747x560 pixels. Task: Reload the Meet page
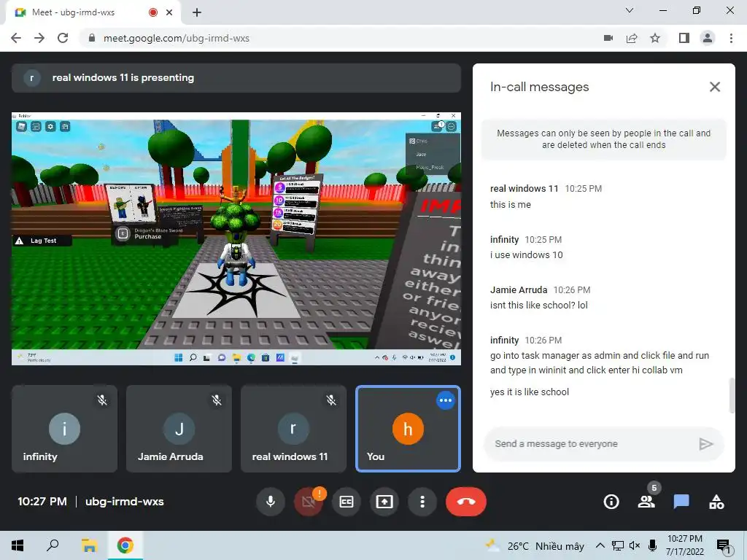[x=63, y=38]
